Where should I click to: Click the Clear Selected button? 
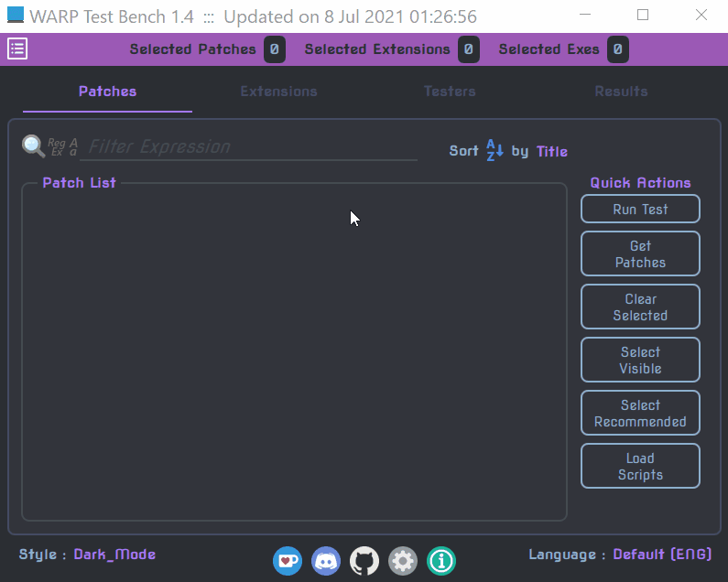click(640, 307)
